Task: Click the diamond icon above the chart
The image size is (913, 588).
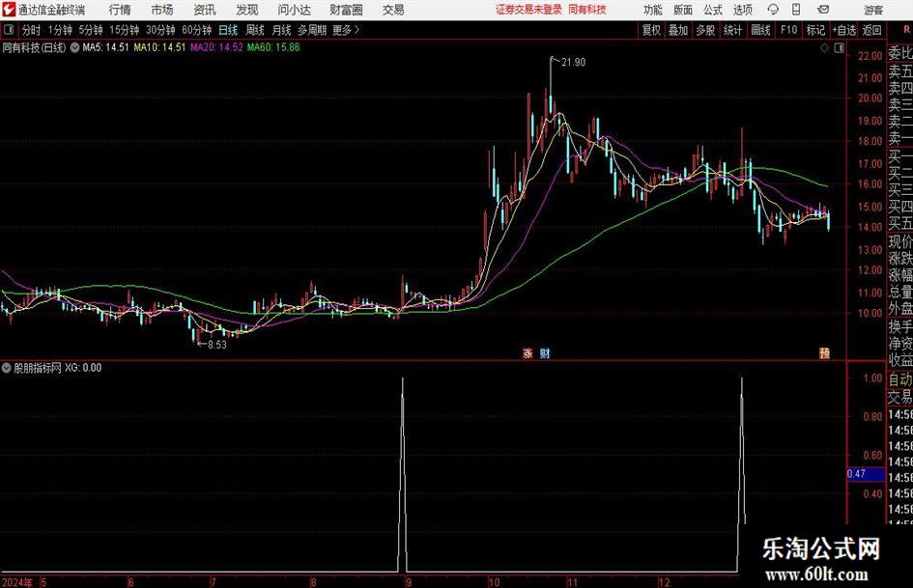Action: coord(824,48)
